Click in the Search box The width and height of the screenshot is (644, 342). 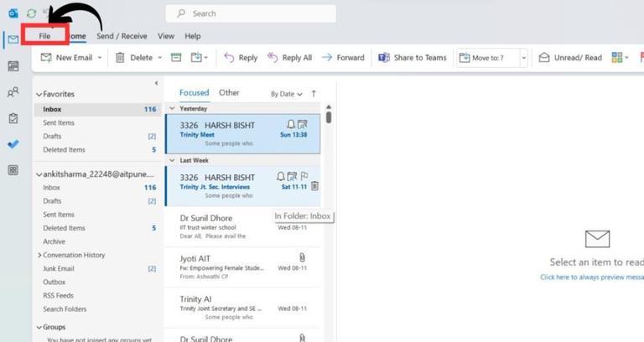click(251, 13)
